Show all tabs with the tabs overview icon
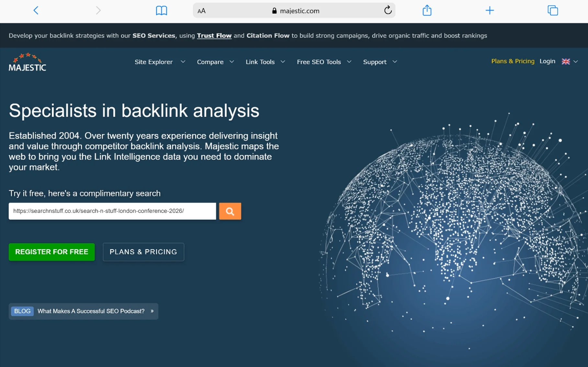588x367 pixels. coord(553,10)
